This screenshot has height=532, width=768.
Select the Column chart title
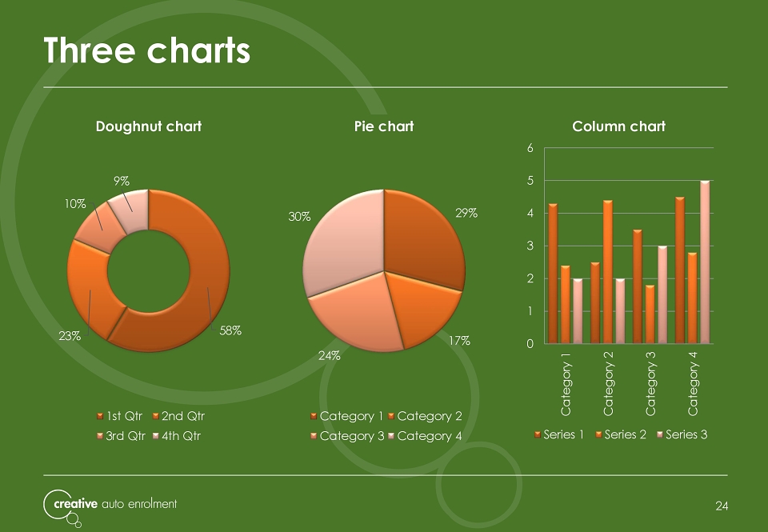pos(618,126)
